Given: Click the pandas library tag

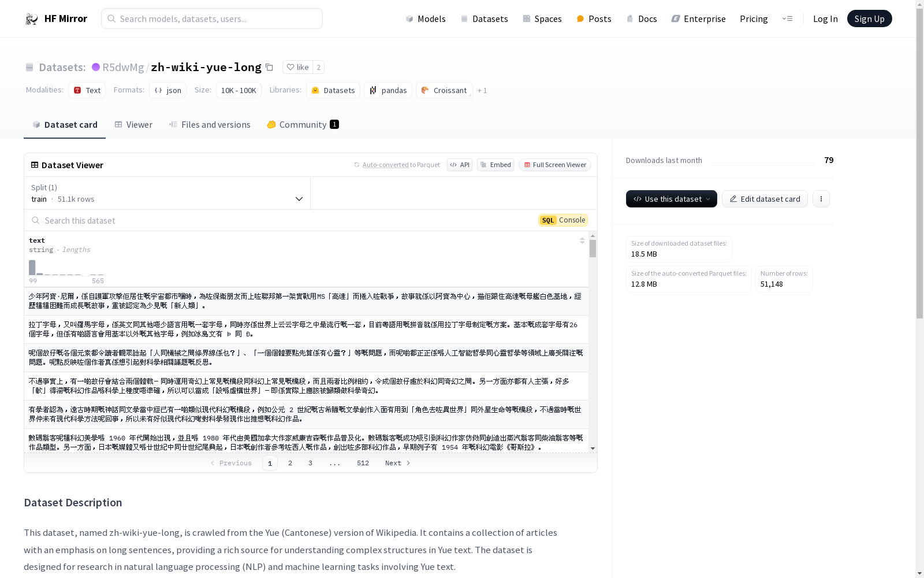Looking at the screenshot, I should pyautogui.click(x=388, y=90).
